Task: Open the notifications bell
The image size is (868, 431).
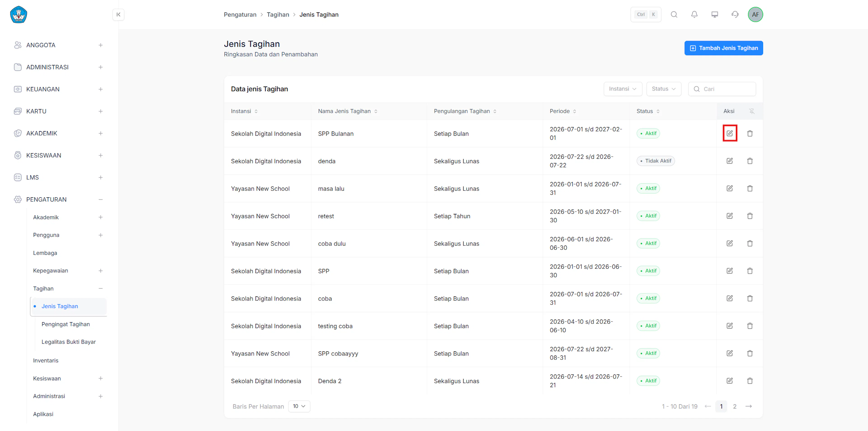Action: coord(694,14)
